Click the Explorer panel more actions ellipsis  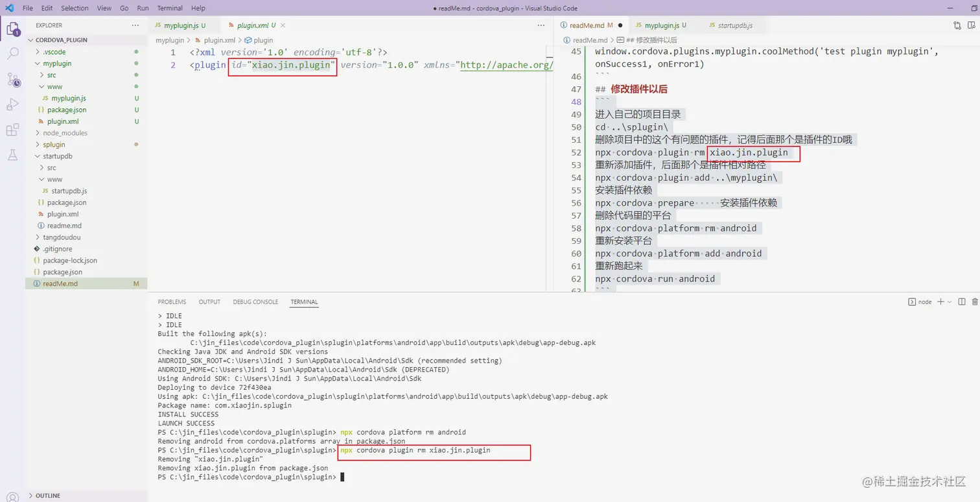tap(135, 25)
